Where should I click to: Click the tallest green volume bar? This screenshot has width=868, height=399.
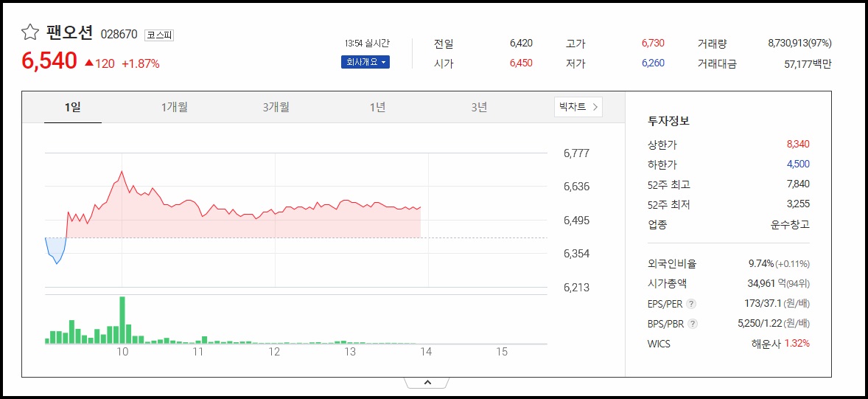point(122,320)
